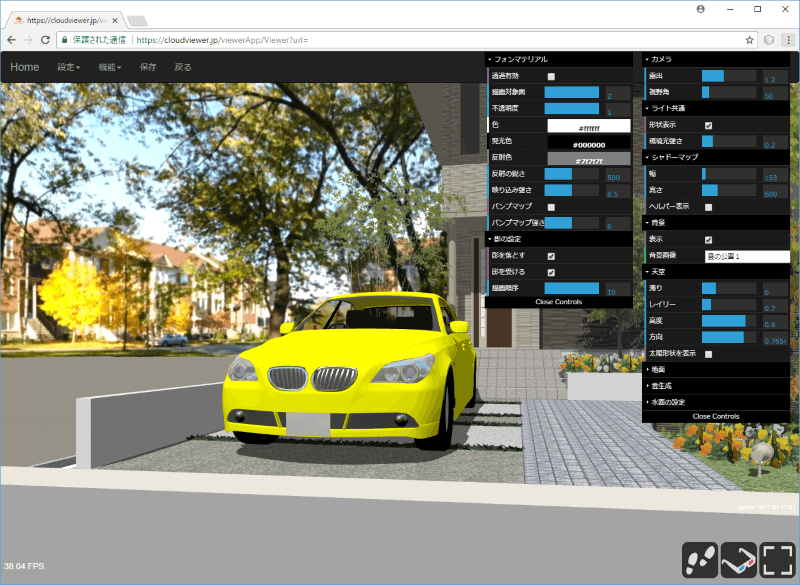Enter fullscreen with the corner-brackets icon
This screenshot has height=585, width=800.
(777, 560)
